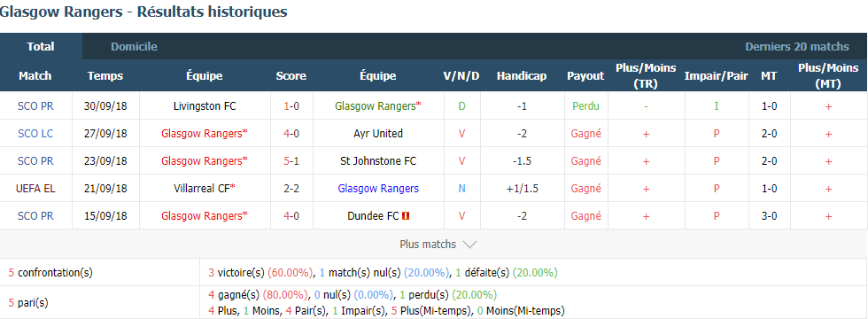Open the Derniers 20 matchs filter

point(797,47)
